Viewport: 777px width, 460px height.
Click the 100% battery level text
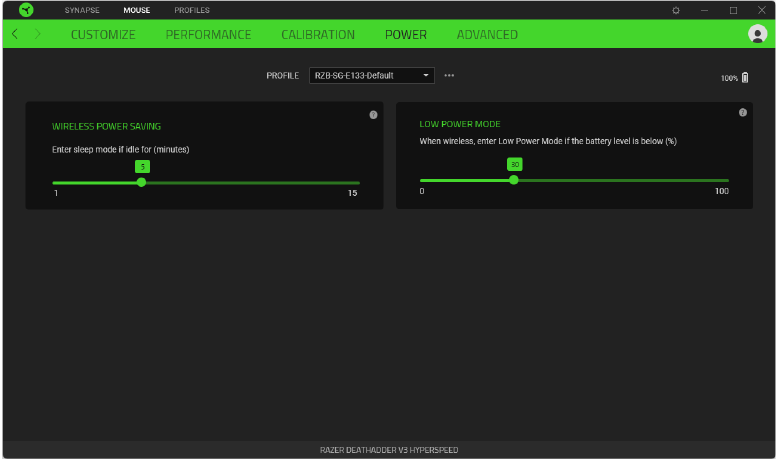coord(729,78)
